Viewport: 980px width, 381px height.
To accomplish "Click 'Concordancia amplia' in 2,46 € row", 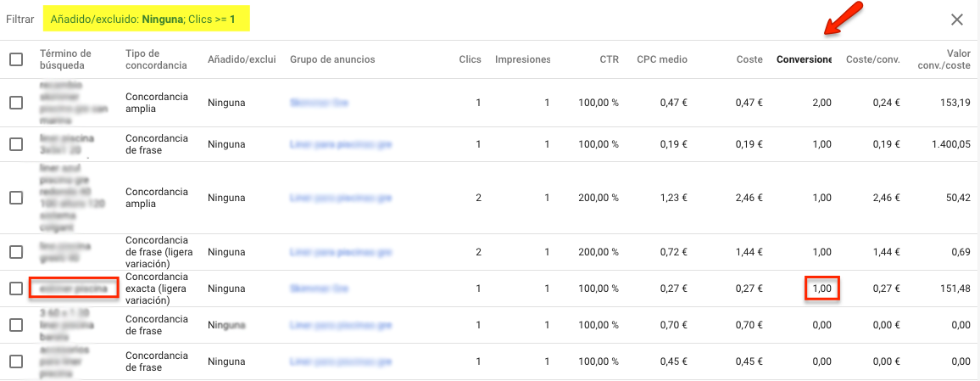I will pos(157,198).
